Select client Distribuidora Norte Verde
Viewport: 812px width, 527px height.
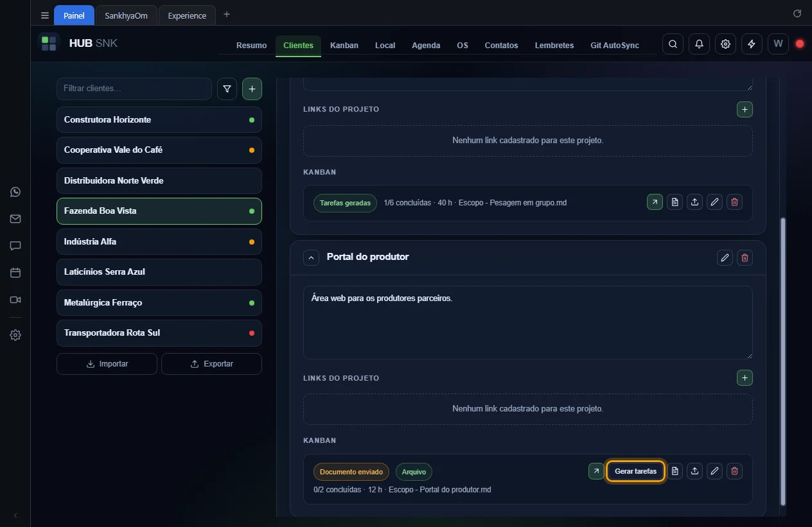click(x=159, y=181)
